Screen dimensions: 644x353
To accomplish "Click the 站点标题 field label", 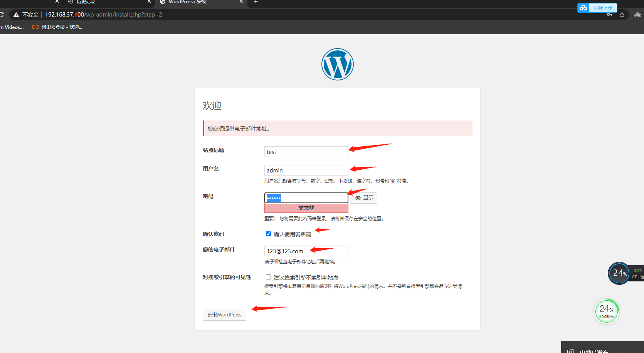I will tap(214, 150).
